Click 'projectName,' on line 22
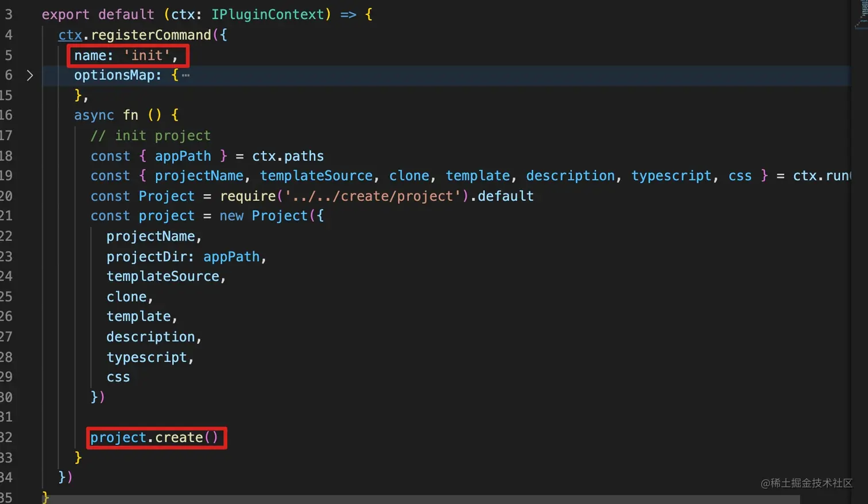 (x=154, y=237)
